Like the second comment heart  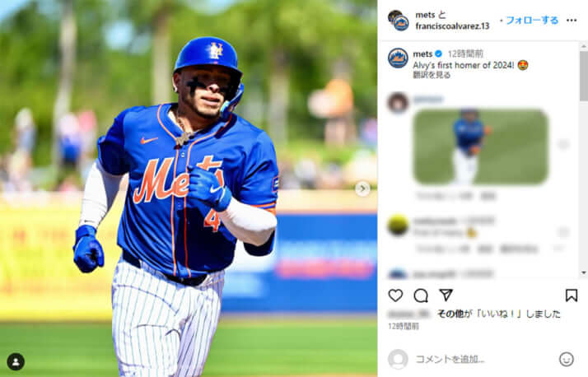tap(563, 232)
